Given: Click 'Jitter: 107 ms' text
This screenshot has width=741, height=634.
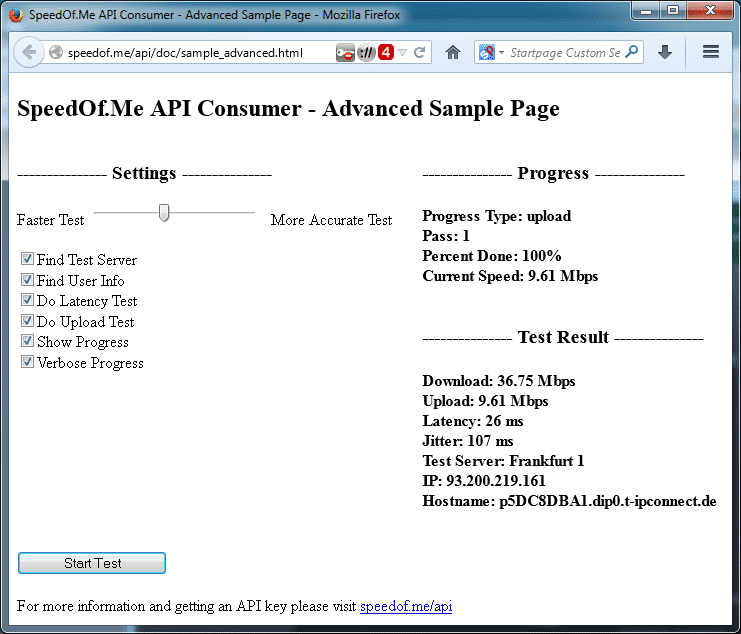Looking at the screenshot, I should pos(467,441).
